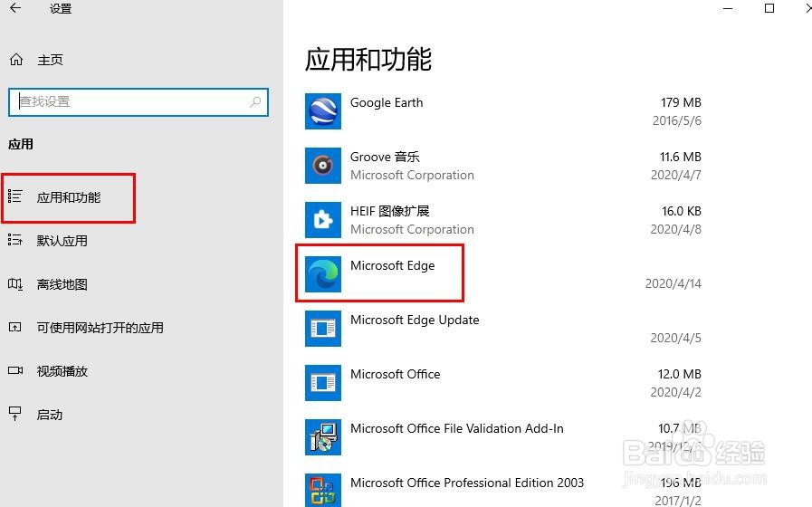Select the HEIF 图像扩展 entry name
812x507 pixels.
pyautogui.click(x=390, y=211)
